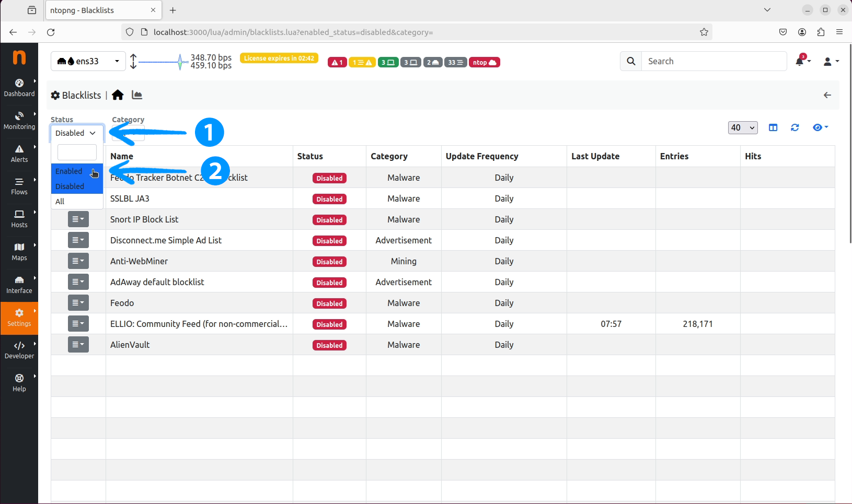Click the table refresh icon

(x=795, y=127)
